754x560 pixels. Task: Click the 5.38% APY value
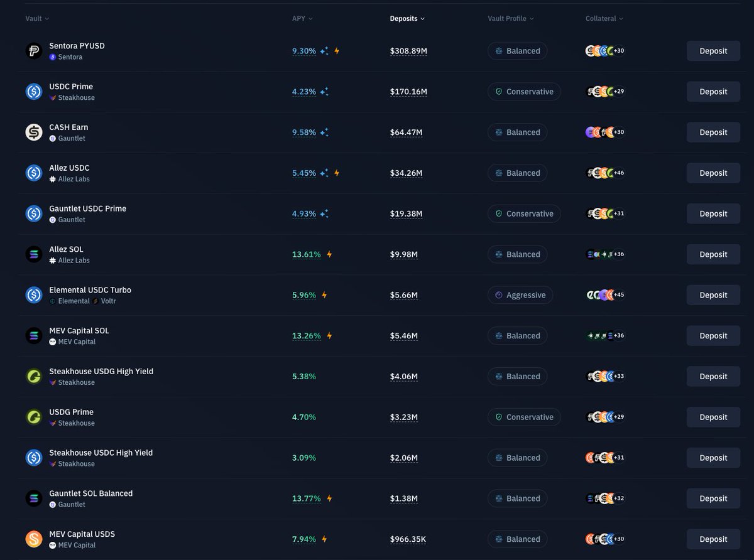point(304,377)
